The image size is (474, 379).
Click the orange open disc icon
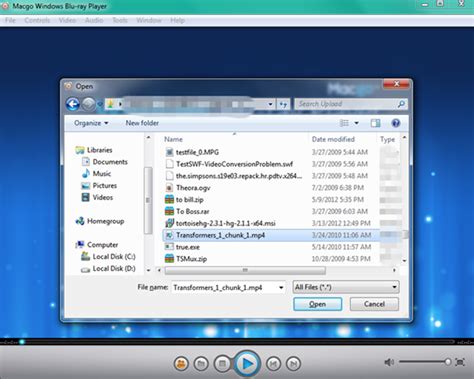(181, 364)
